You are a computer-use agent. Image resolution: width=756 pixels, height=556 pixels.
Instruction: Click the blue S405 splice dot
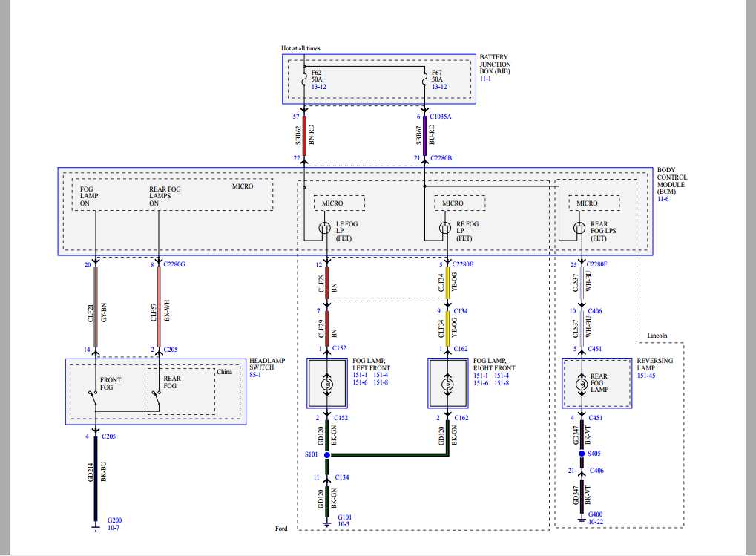[582, 454]
